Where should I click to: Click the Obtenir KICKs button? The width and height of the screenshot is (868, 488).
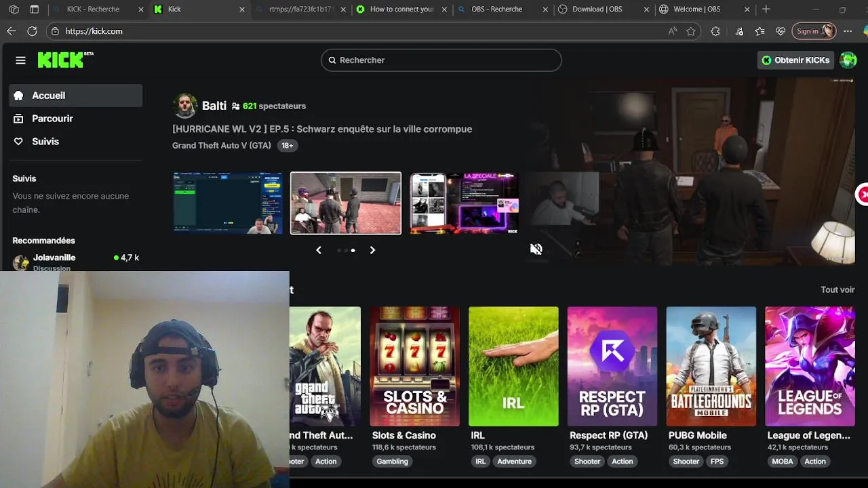pyautogui.click(x=795, y=60)
